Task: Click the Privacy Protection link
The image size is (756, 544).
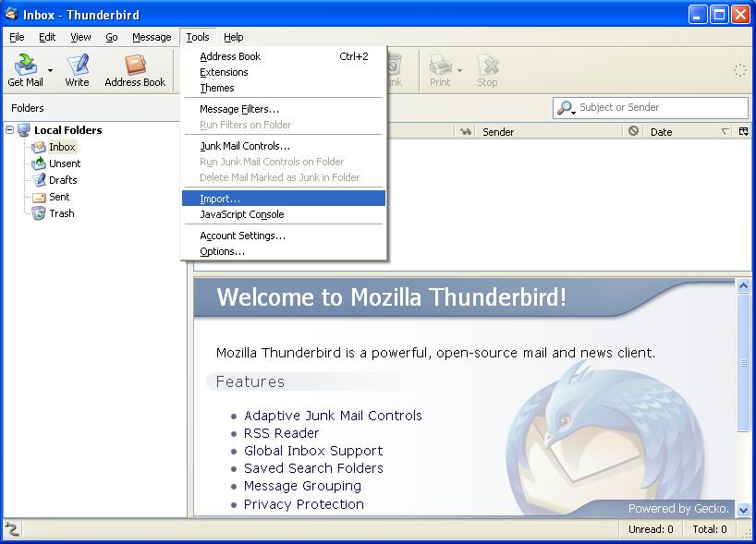Action: point(304,504)
